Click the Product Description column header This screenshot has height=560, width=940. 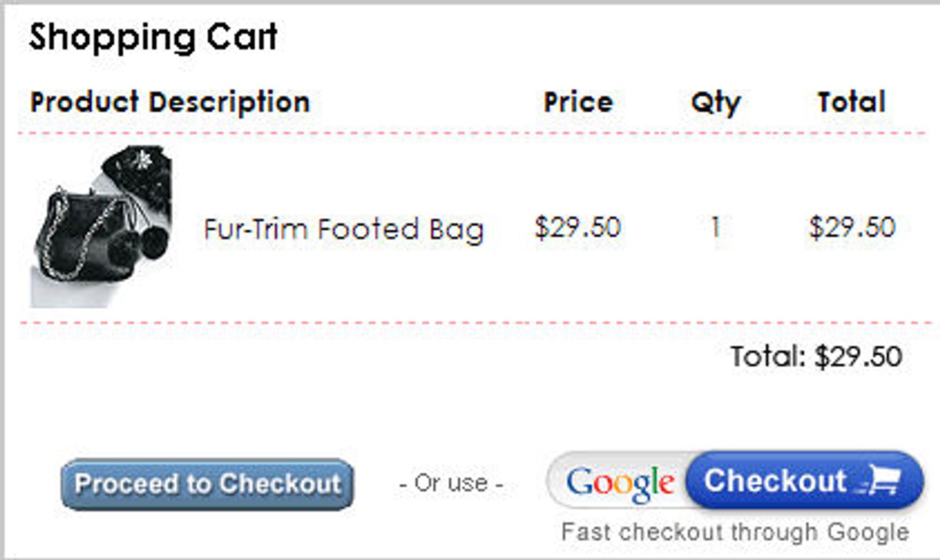tap(170, 102)
